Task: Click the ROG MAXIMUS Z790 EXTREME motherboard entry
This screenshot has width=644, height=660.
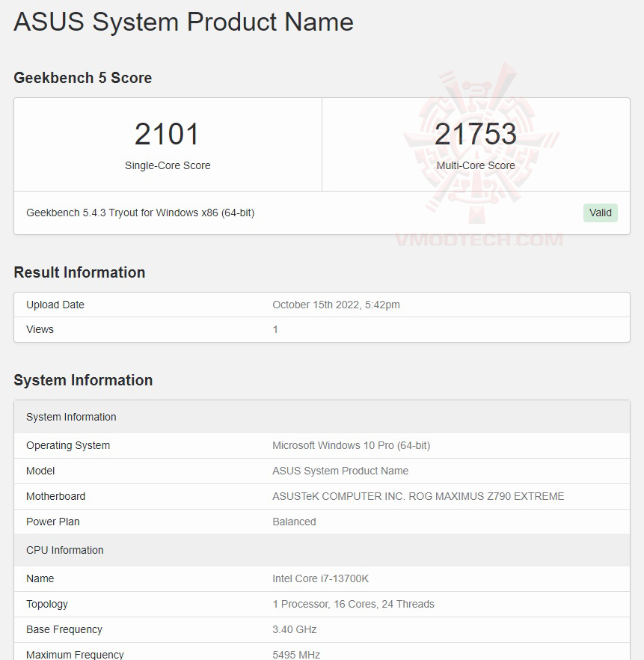Action: pyautogui.click(x=419, y=496)
